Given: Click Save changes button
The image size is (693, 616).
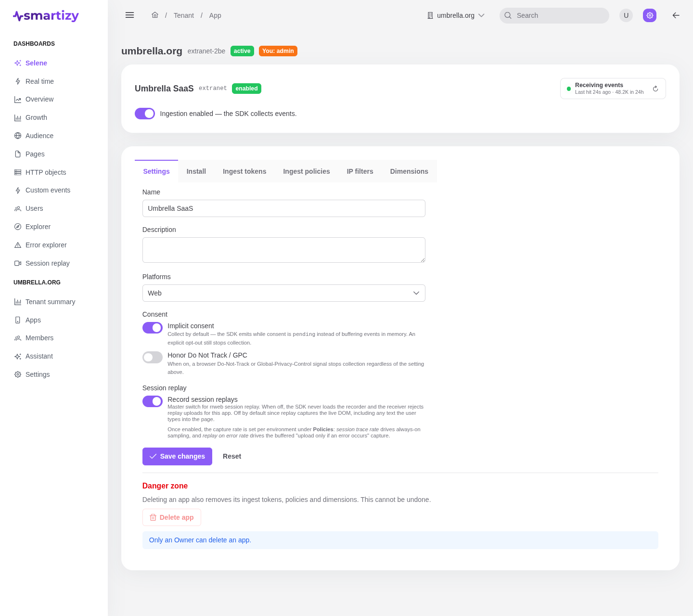Looking at the screenshot, I should tap(177, 456).
